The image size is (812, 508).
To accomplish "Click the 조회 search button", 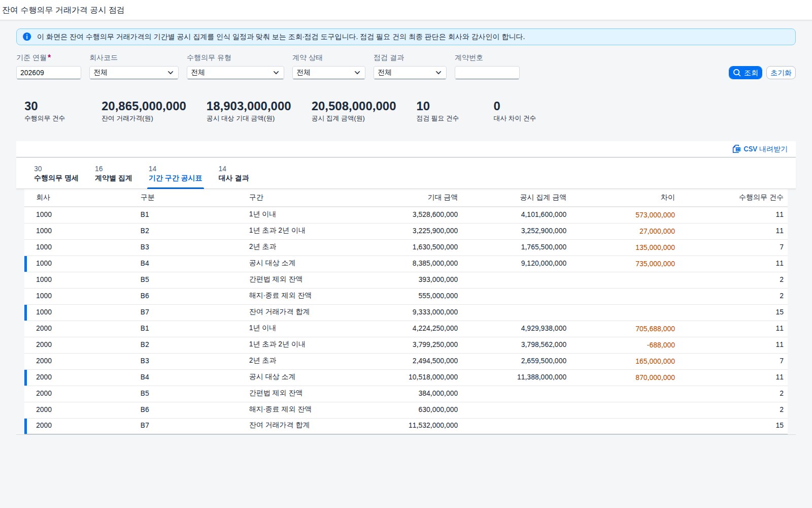I will (x=745, y=73).
